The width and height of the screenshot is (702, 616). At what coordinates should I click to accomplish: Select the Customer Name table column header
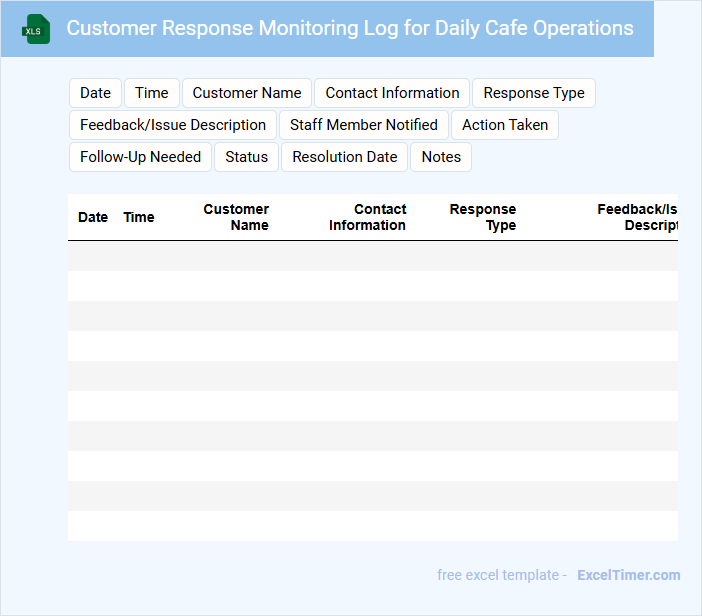click(237, 217)
